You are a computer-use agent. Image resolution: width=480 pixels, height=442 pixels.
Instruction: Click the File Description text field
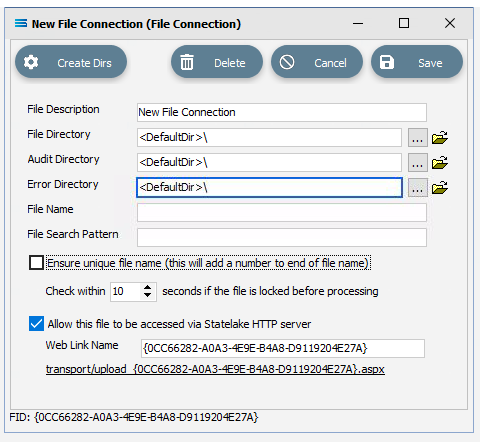point(282,112)
